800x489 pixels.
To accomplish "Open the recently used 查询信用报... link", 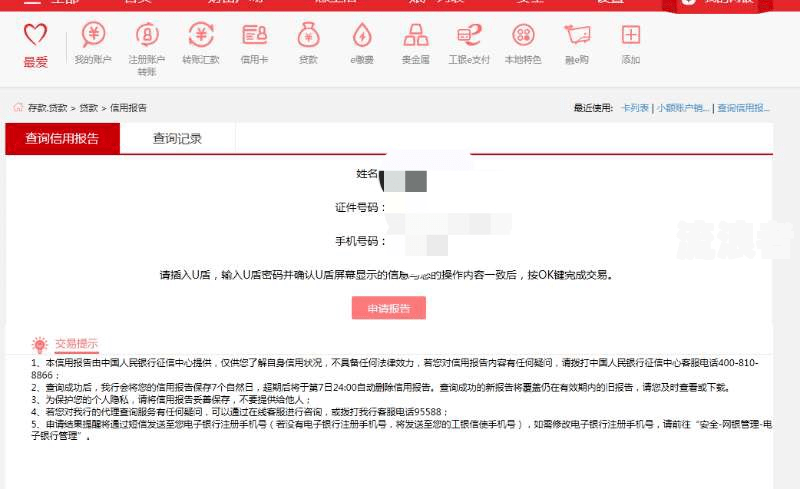I will pos(743,108).
